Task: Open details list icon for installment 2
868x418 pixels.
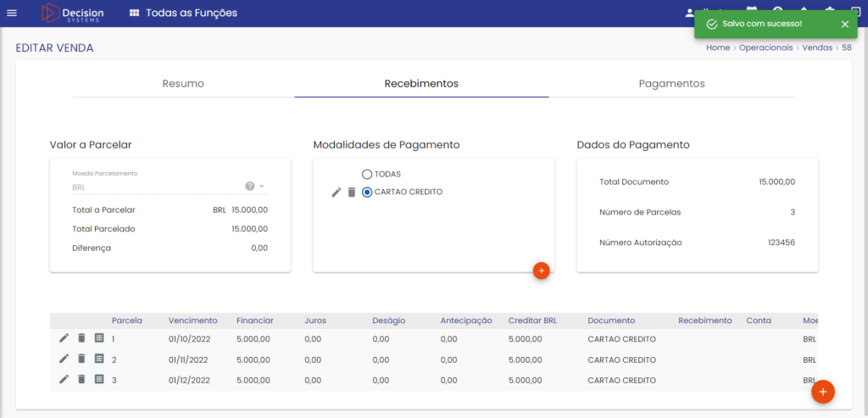Action: tap(99, 359)
